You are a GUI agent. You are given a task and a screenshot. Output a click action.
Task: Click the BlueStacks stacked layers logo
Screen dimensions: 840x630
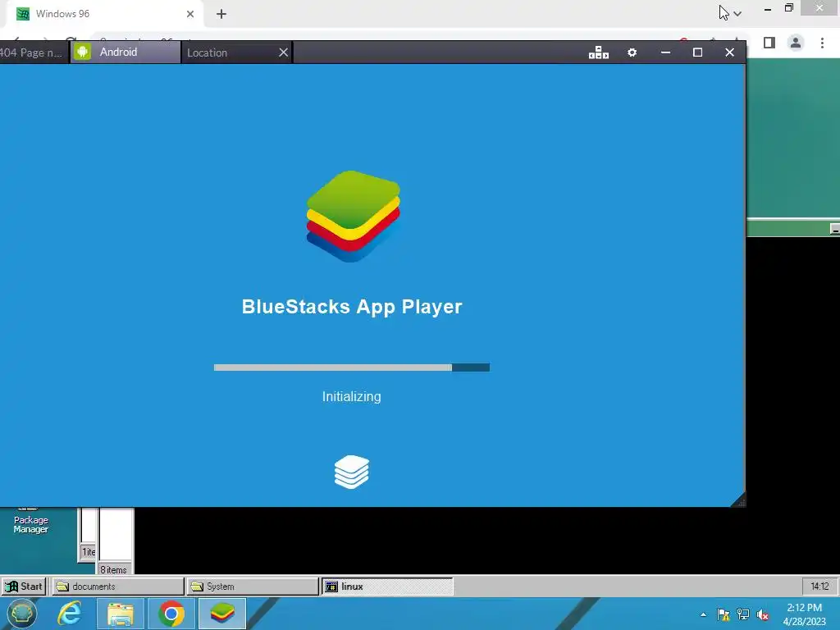(353, 217)
